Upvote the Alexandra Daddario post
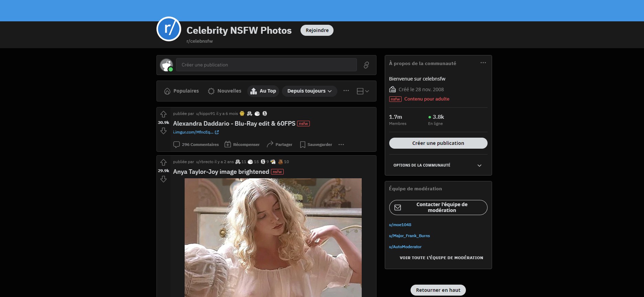This screenshot has width=644, height=297. coord(163,114)
